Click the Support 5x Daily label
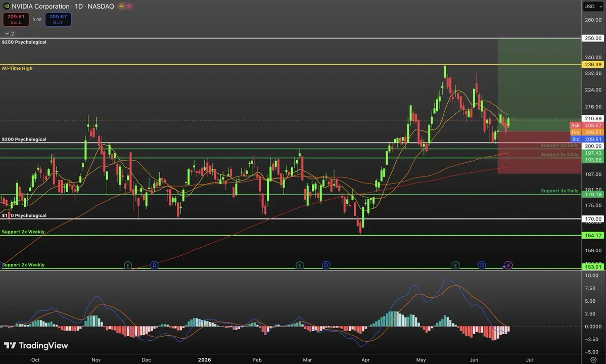The image size is (606, 364). click(x=560, y=155)
